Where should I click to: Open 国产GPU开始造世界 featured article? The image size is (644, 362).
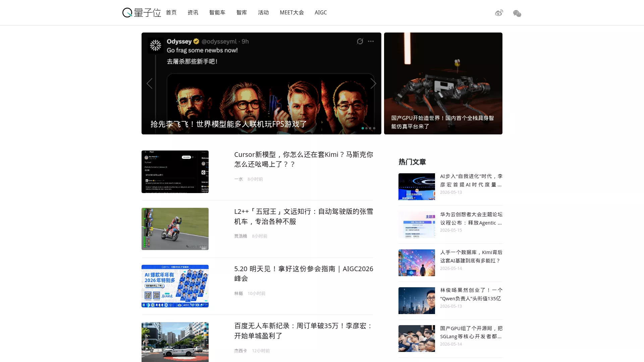(442, 122)
